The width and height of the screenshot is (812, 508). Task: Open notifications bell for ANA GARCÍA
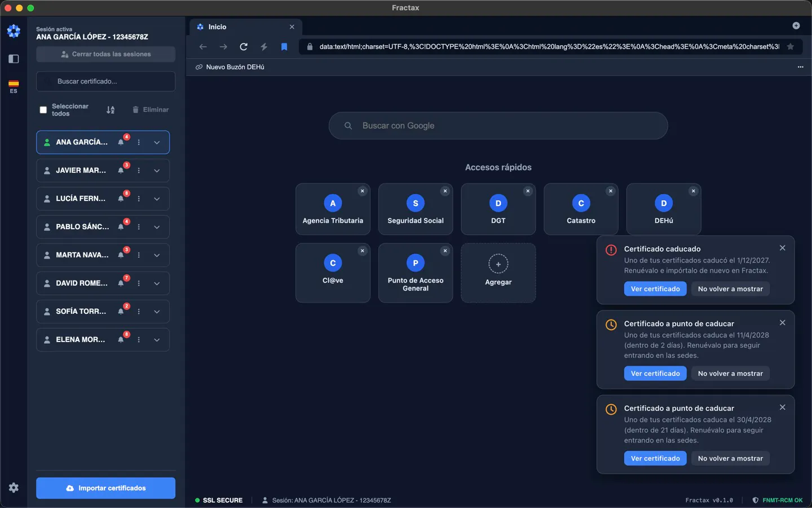click(121, 142)
